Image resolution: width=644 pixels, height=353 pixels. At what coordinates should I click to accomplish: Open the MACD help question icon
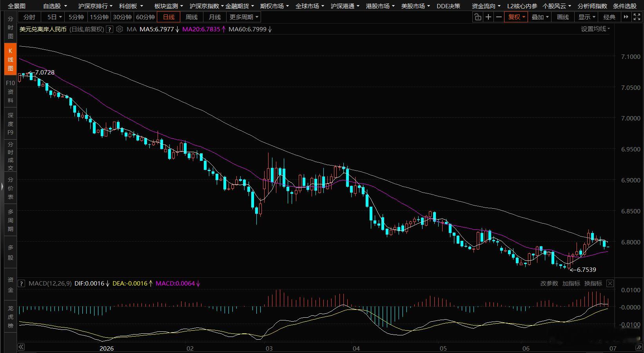pyautogui.click(x=22, y=283)
